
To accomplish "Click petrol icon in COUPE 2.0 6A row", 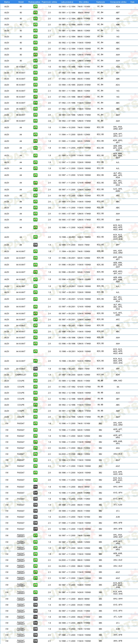I will [x=35, y=387].
